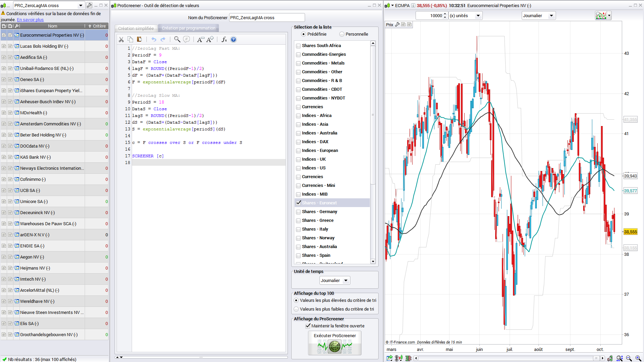This screenshot has width=644, height=362.
Task: Expand the arrow next to the indicator button
Action: (x=609, y=15)
